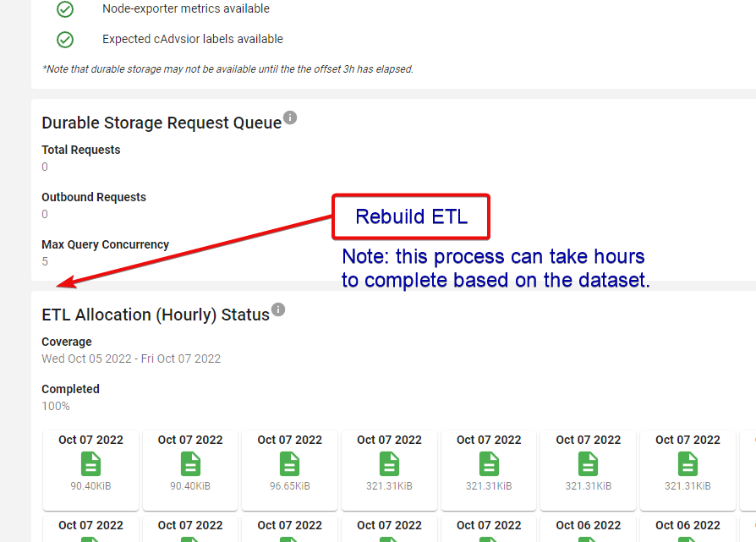Click the Completed 100% progress value
The image size is (756, 542).
(54, 405)
